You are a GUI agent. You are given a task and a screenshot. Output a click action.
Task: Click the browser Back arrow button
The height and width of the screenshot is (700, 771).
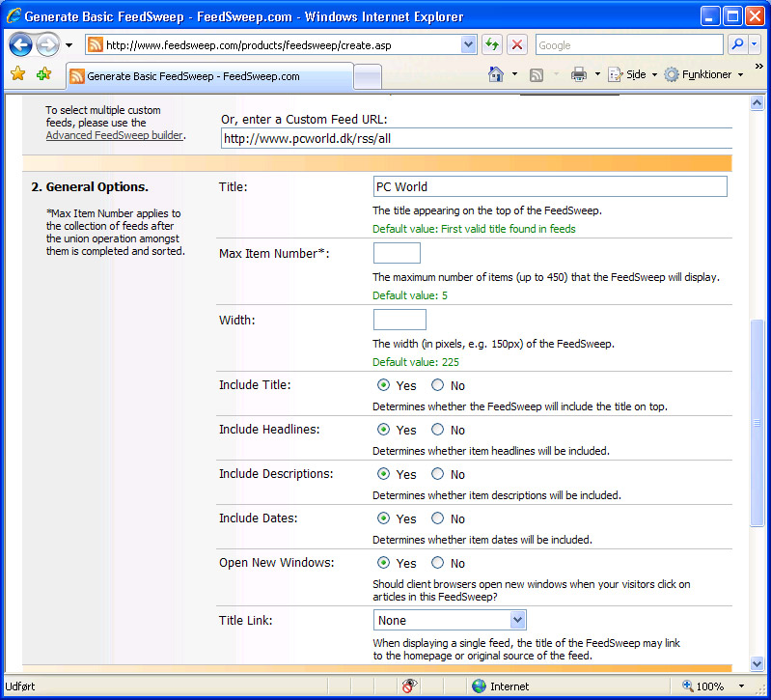tap(21, 45)
